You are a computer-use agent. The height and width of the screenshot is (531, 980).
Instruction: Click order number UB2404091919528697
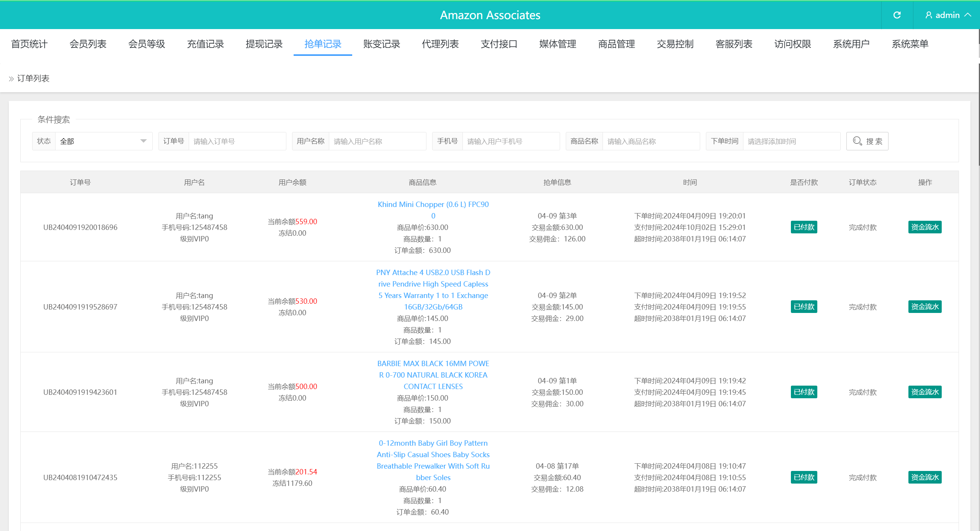[80, 307]
